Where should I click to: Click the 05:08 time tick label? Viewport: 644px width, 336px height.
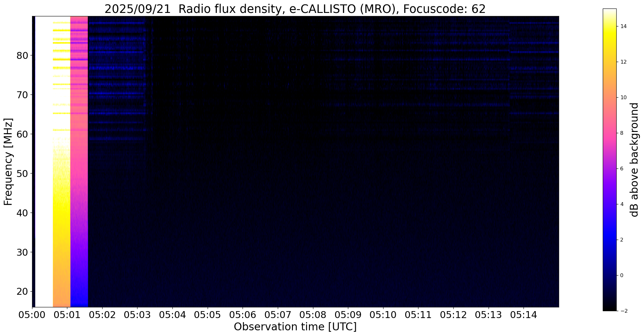tap(313, 315)
